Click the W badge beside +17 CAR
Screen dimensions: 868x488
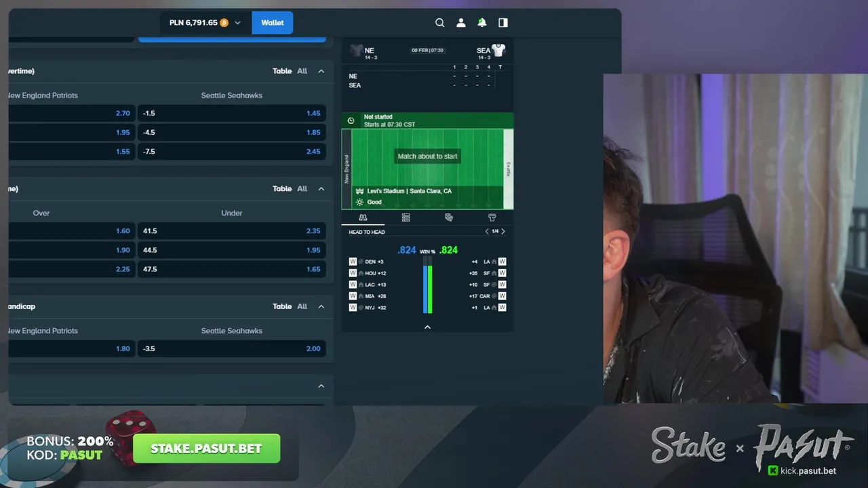(502, 296)
